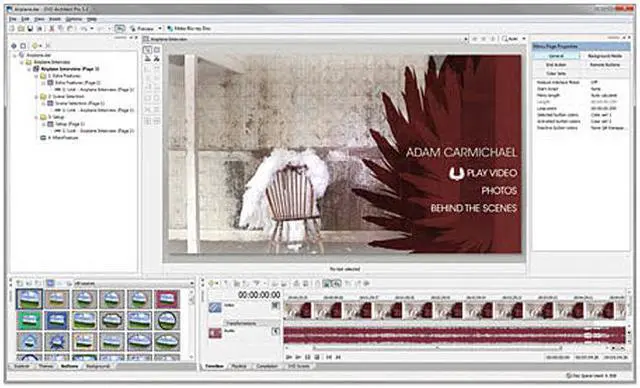Collapse the root Airplane.dar tree node

(16, 55)
